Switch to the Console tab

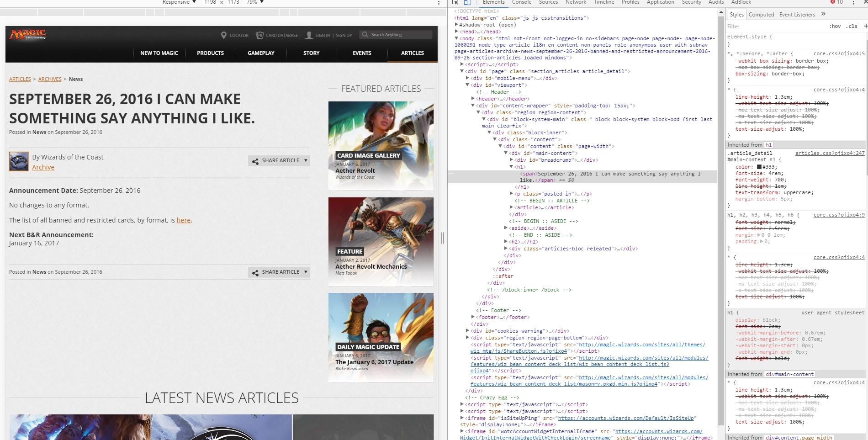pyautogui.click(x=521, y=2)
